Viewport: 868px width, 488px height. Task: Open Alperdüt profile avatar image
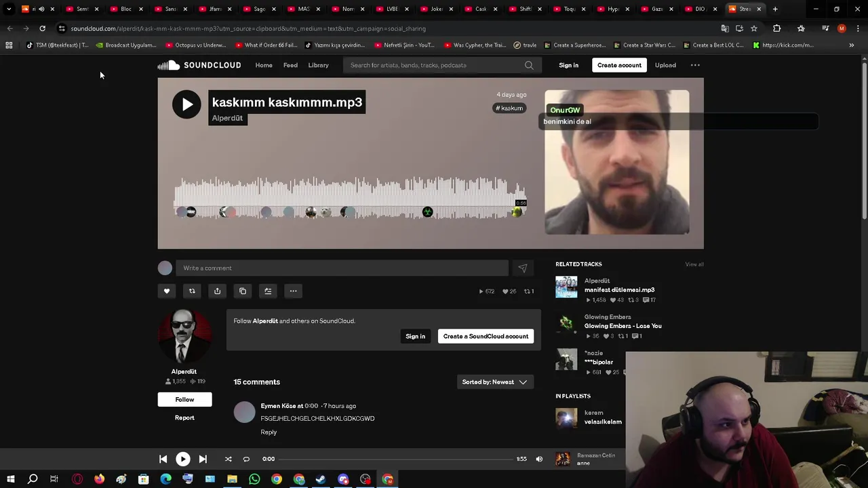(184, 336)
